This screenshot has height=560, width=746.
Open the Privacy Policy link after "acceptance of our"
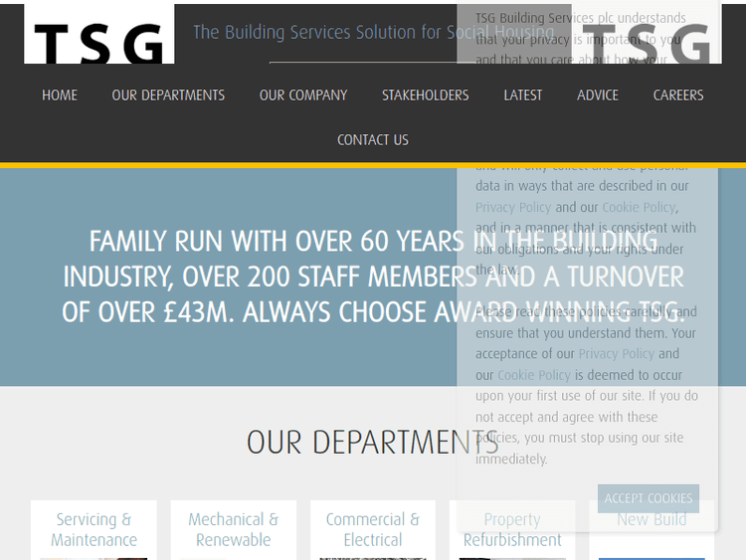(x=616, y=354)
